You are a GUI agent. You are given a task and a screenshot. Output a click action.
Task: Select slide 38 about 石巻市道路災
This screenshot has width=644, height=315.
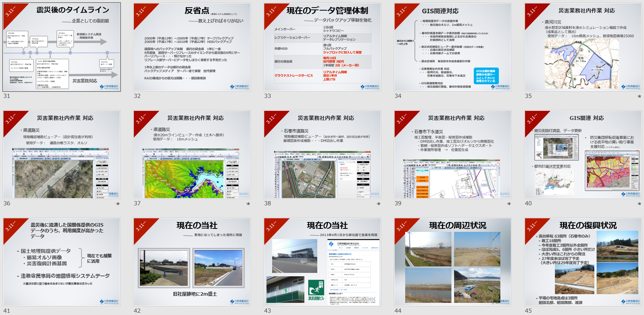tap(323, 155)
